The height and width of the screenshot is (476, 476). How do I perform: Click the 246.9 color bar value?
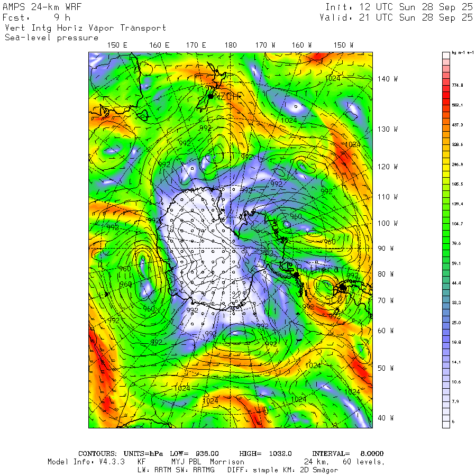[457, 164]
